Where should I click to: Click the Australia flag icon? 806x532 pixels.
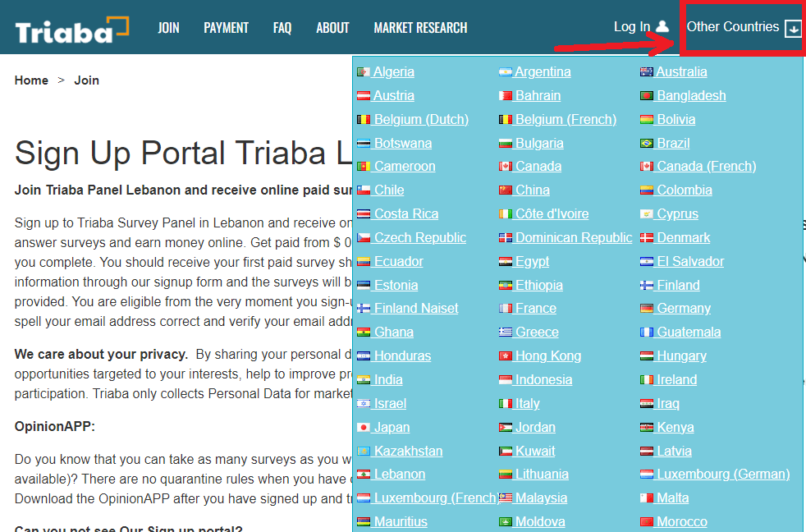pos(646,72)
